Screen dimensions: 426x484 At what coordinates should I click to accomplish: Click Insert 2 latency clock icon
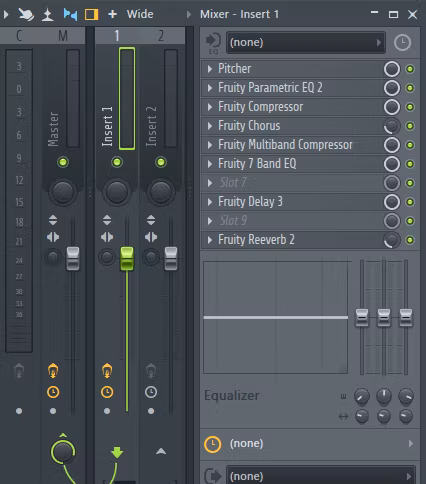point(151,392)
